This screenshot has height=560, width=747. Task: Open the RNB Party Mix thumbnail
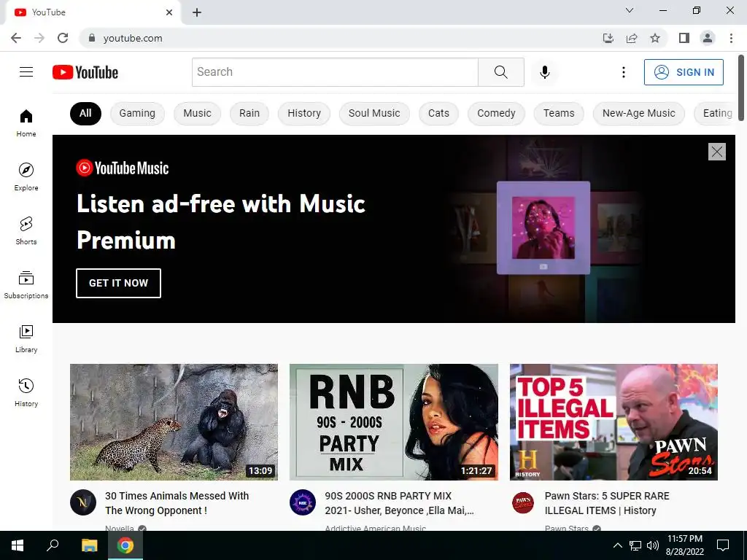[x=394, y=422]
